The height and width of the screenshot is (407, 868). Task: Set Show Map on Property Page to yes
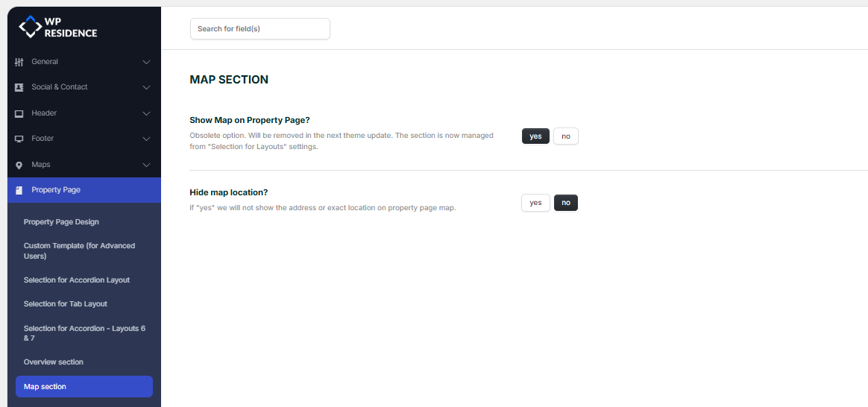click(x=535, y=136)
